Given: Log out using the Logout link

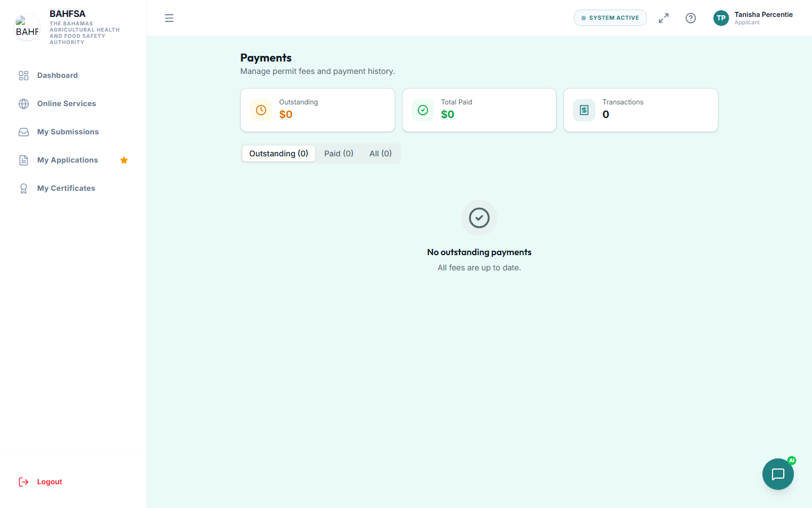Looking at the screenshot, I should [x=73, y=482].
